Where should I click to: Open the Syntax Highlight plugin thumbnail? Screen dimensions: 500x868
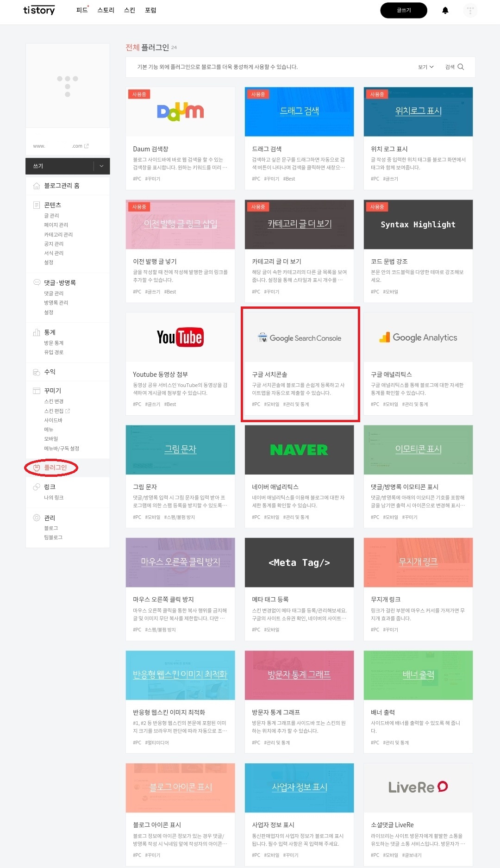418,225
